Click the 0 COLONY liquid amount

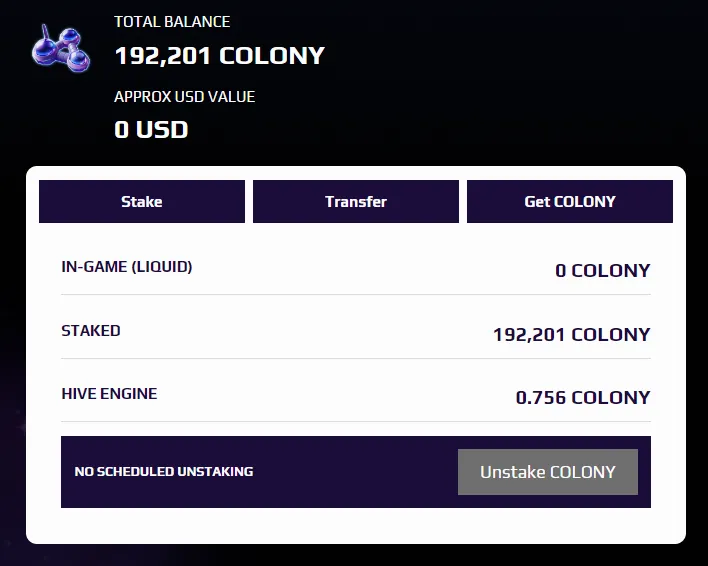point(603,270)
